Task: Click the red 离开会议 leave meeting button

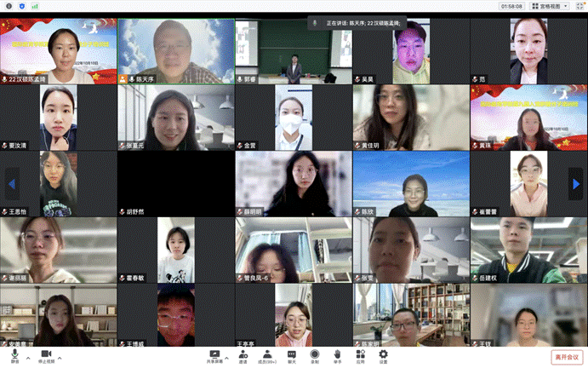Action: pos(566,358)
